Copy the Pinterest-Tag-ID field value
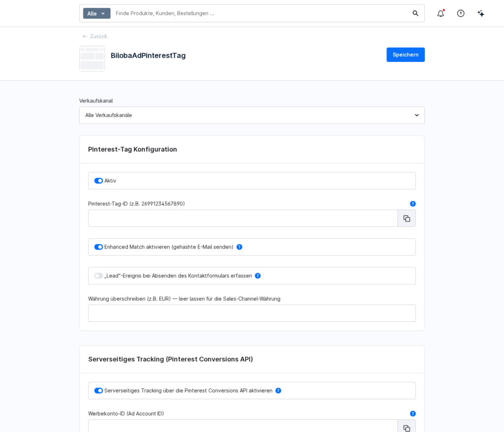504x432 pixels. tap(407, 218)
